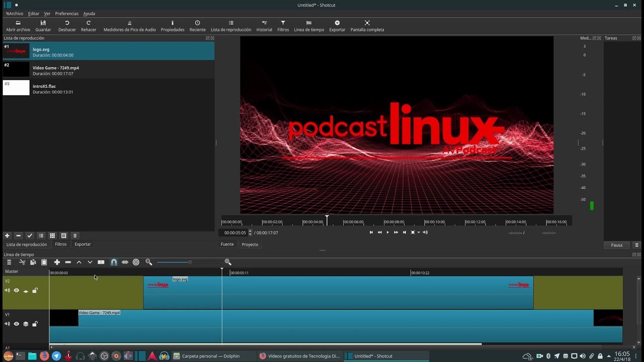Toggle compositing on track V2

[26, 291]
